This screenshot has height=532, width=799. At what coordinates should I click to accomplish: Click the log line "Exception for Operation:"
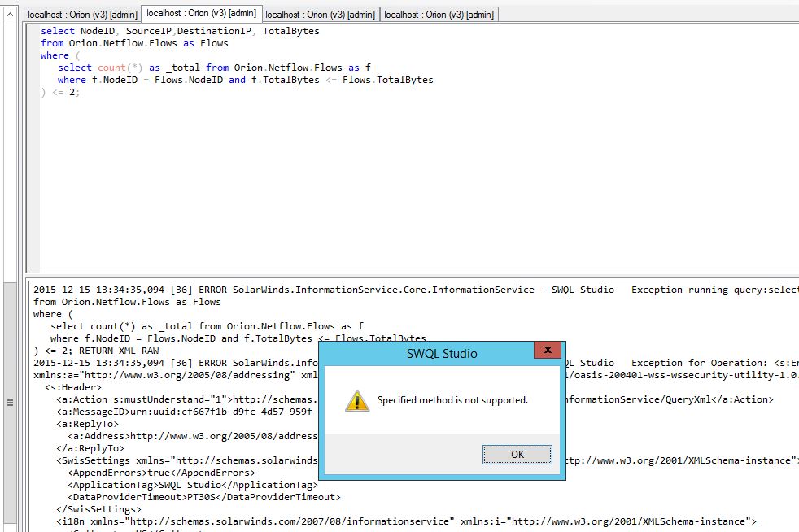[x=699, y=363]
